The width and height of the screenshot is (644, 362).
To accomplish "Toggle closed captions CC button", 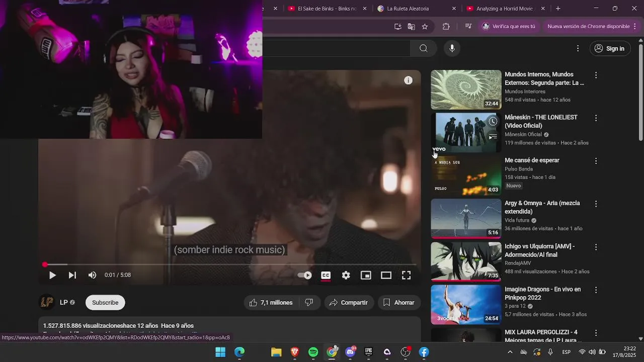I will point(326,275).
